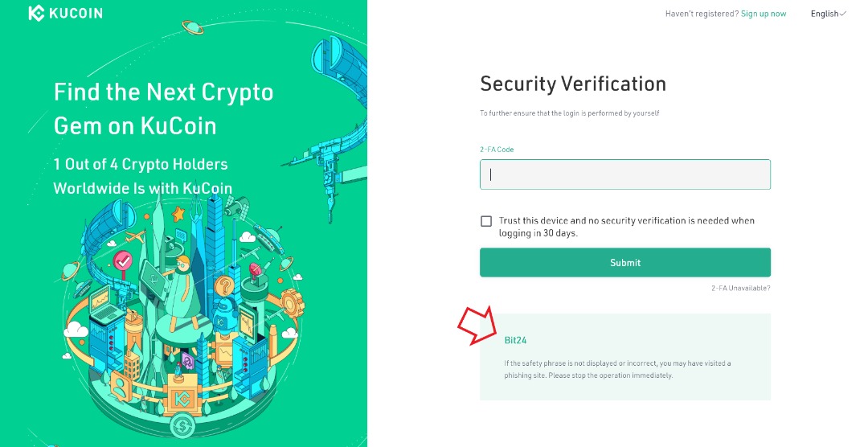Click the pink checkmark badge in illustration
Image resolution: width=868 pixels, height=447 pixels.
point(123,260)
